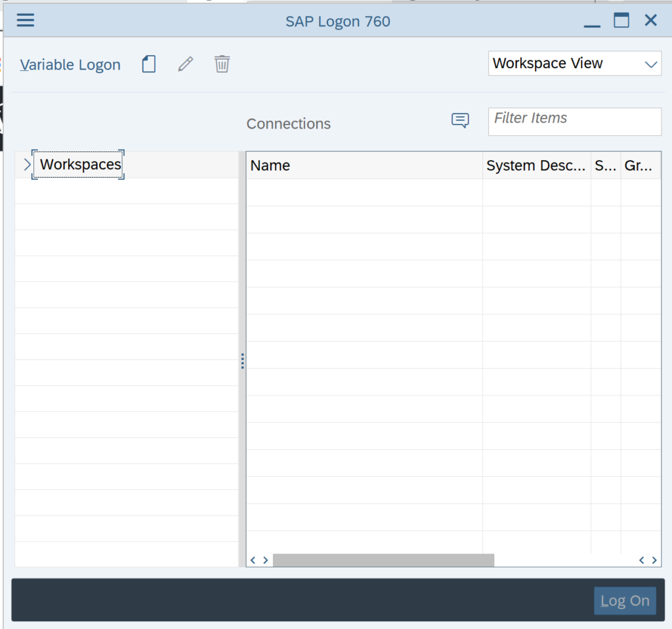This screenshot has width=672, height=629.
Task: Select the Workspaces tree node
Action: tap(80, 165)
